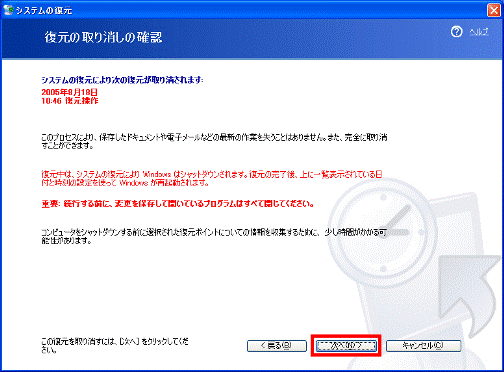Image resolution: width=504 pixels, height=372 pixels.
Task: Click the キャンセル (Cancel) button
Action: [x=423, y=346]
